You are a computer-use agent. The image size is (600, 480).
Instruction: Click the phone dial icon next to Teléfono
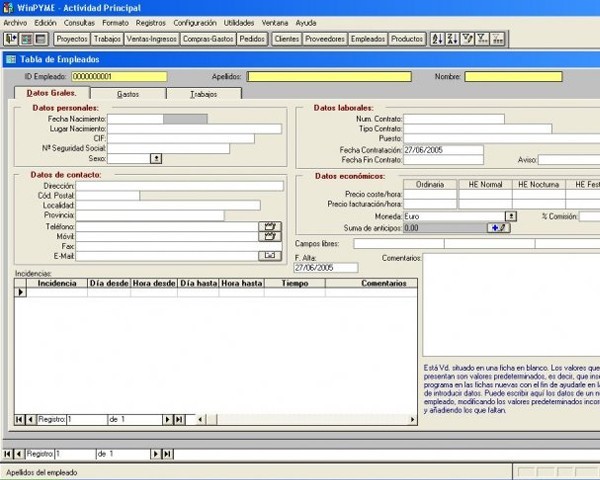tap(270, 227)
